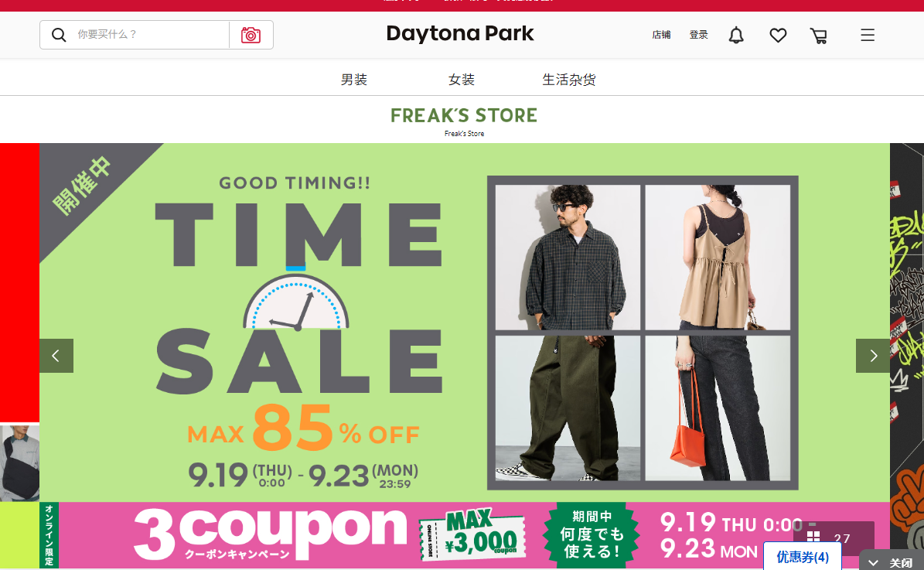
Task: Open the shopping cart
Action: 819,36
